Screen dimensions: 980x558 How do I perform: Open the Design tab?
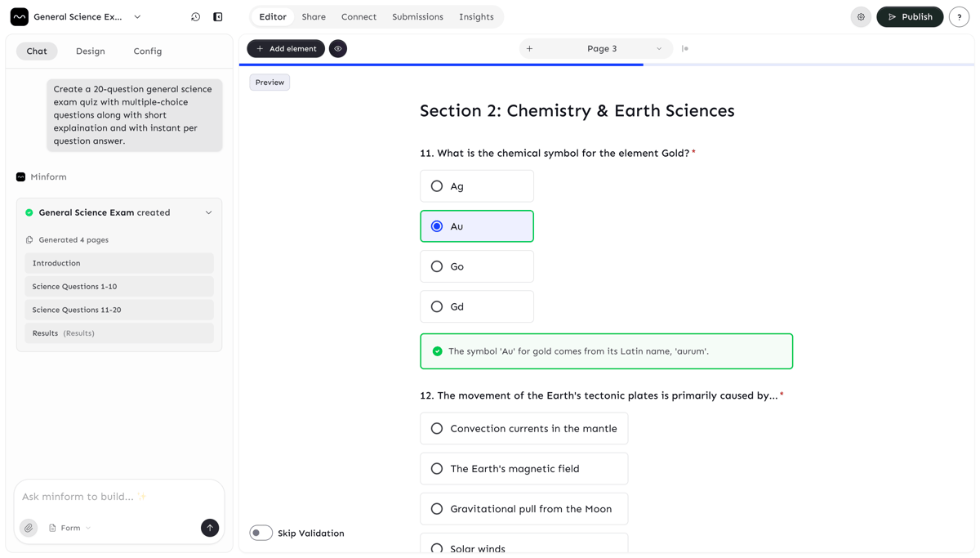(91, 51)
